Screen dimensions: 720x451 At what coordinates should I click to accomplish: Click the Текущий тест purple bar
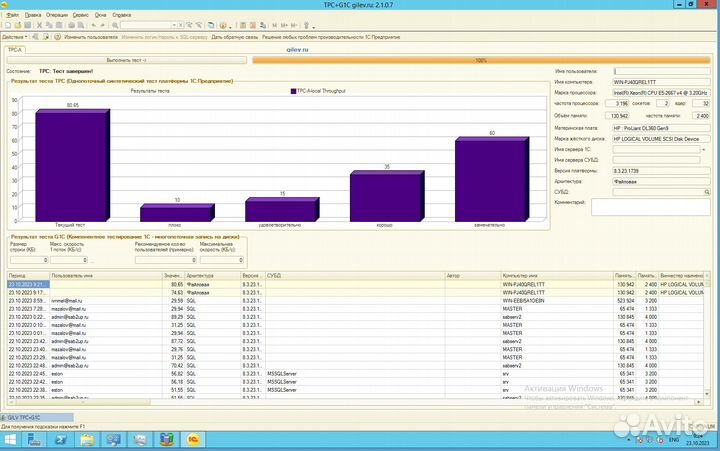click(73, 166)
